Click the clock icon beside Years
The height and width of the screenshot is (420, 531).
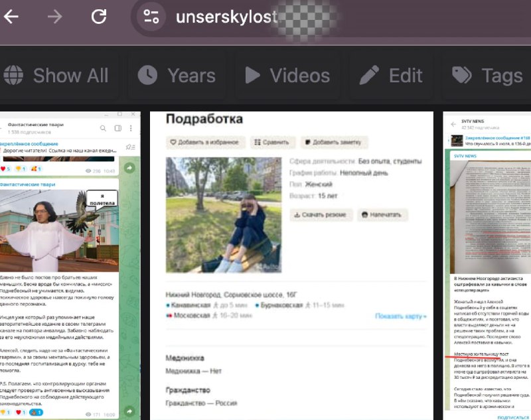(147, 75)
